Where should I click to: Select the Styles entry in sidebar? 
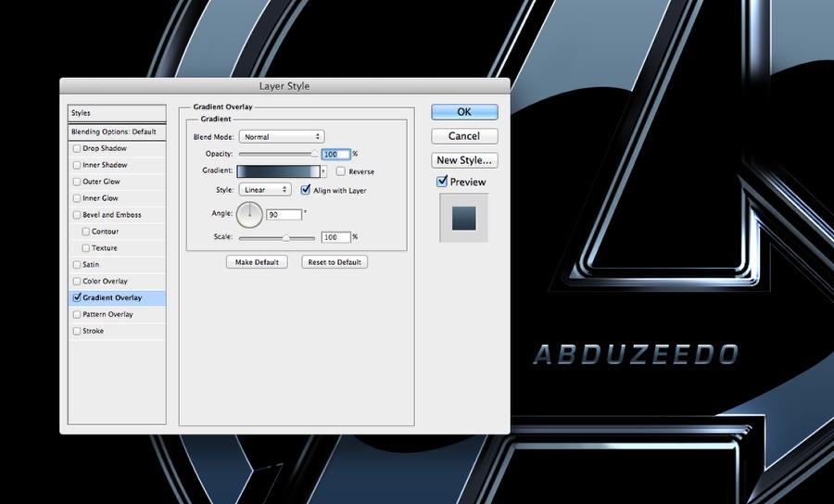click(x=81, y=113)
